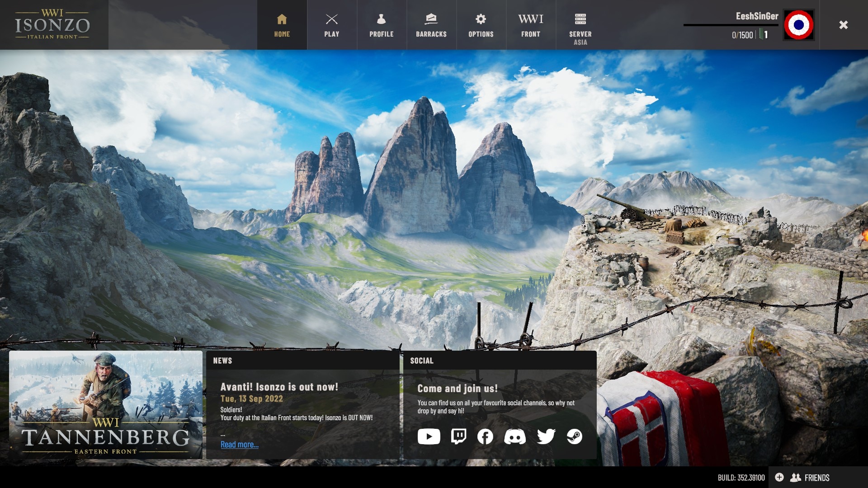Switch game via WWI Front tab

531,25
